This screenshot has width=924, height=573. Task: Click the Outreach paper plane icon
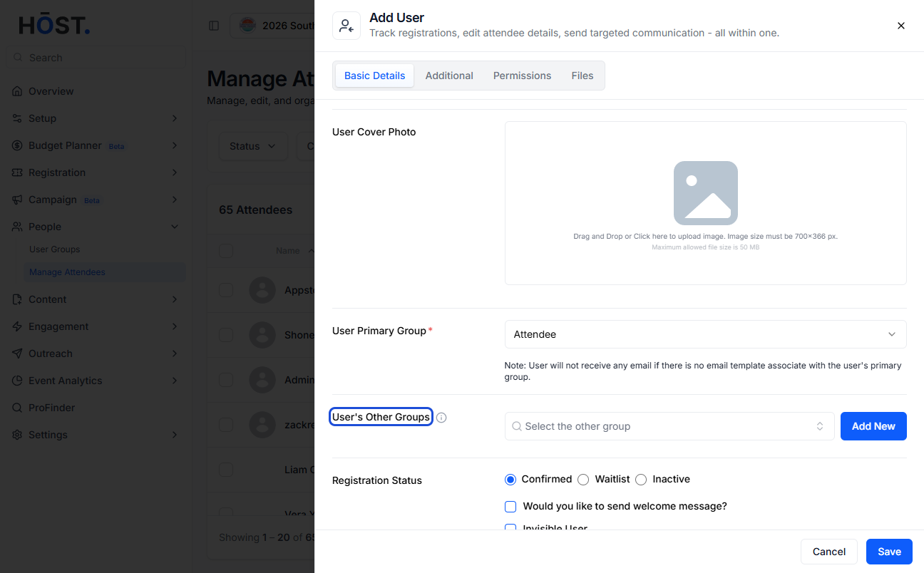point(17,353)
